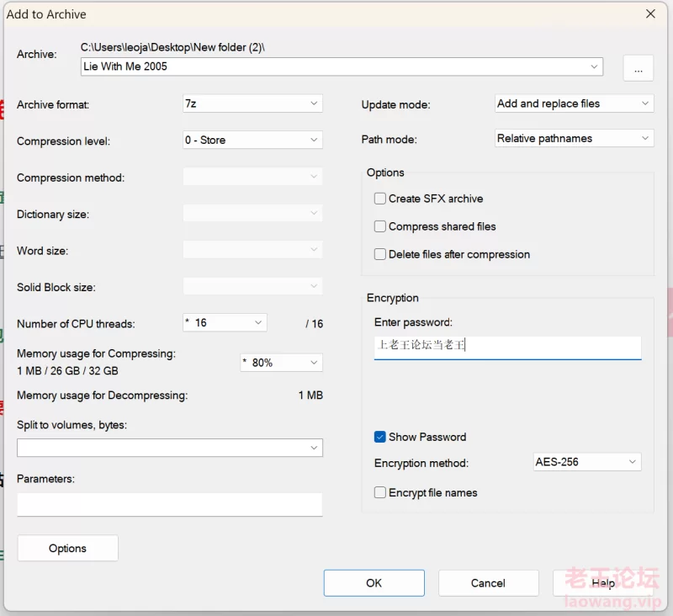Enable Encrypt file names checkbox
This screenshot has height=616, width=673.
pyautogui.click(x=380, y=492)
